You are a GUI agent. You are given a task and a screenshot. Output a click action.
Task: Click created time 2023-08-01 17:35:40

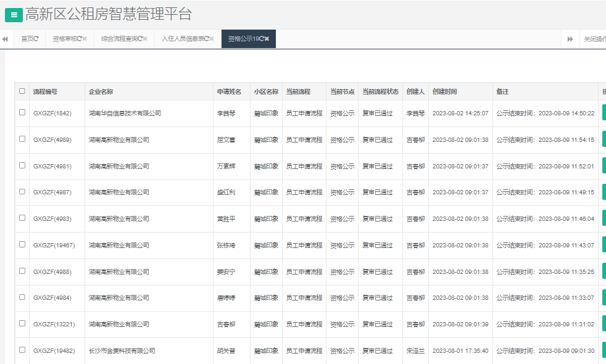point(460,351)
